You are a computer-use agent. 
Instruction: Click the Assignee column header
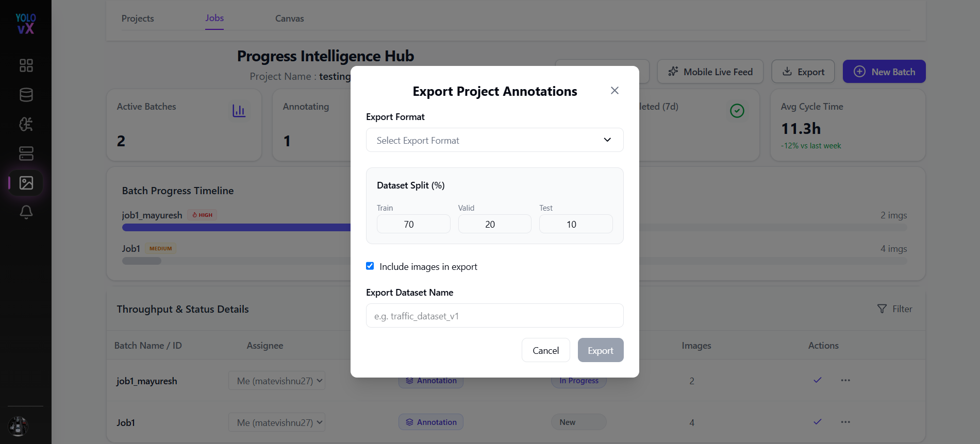pos(265,346)
